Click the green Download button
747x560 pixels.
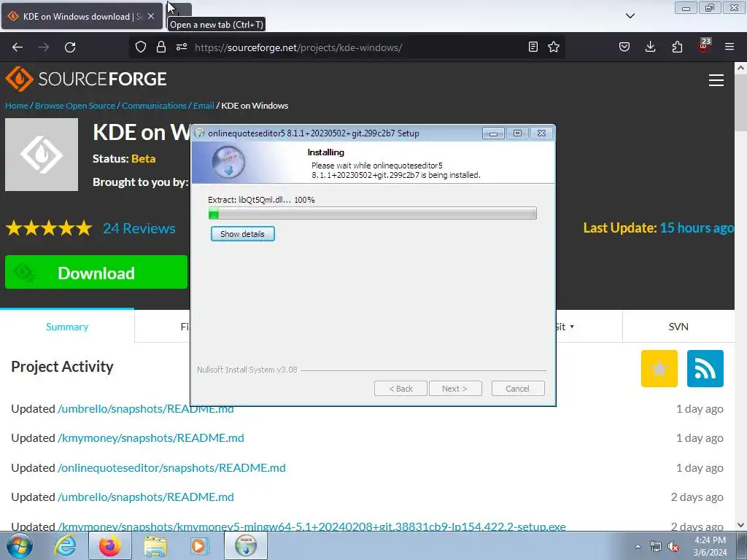pos(96,273)
